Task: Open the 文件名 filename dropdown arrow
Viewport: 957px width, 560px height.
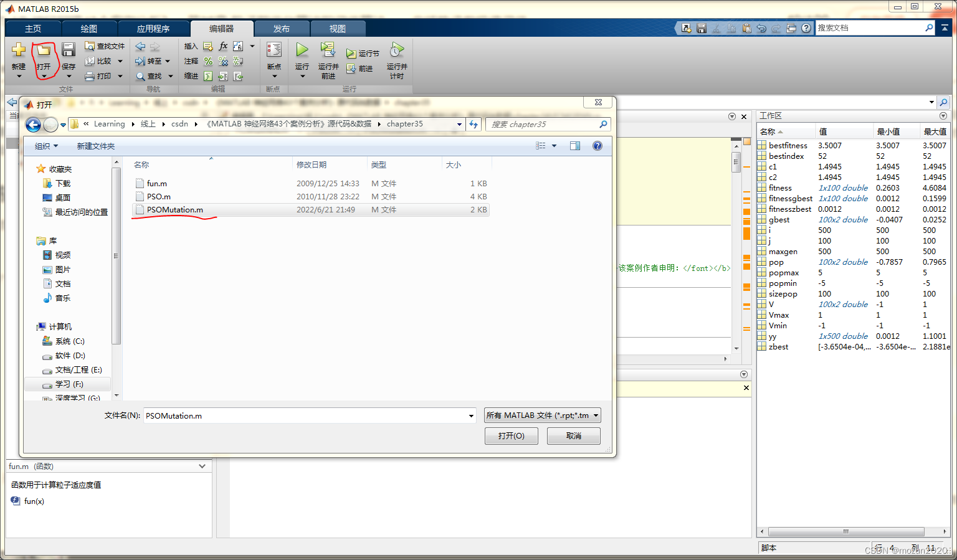Action: tap(471, 416)
